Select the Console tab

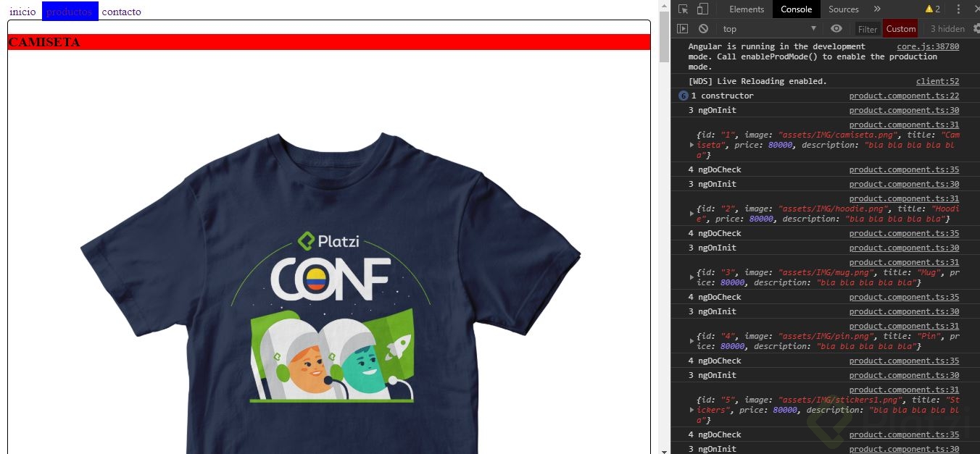point(796,9)
